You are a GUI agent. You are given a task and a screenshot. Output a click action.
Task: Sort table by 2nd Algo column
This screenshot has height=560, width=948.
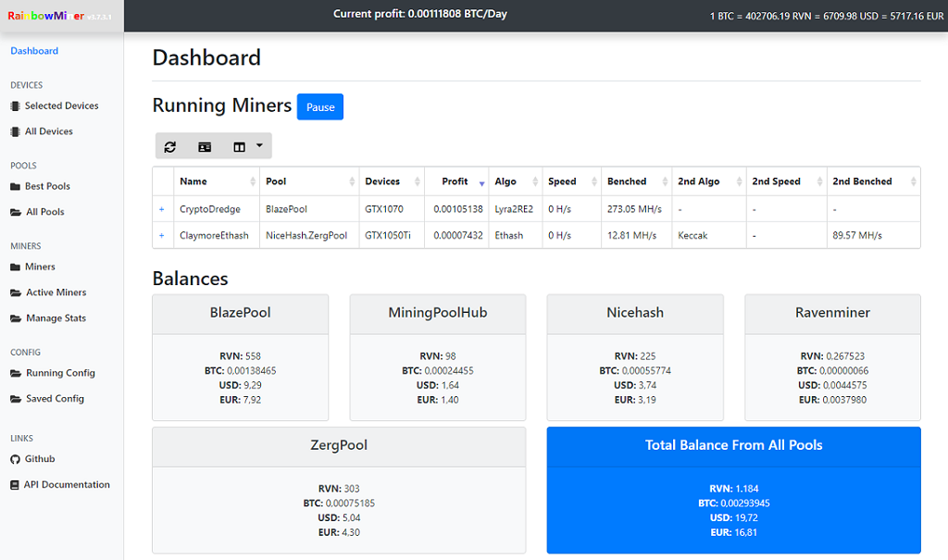pyautogui.click(x=708, y=181)
